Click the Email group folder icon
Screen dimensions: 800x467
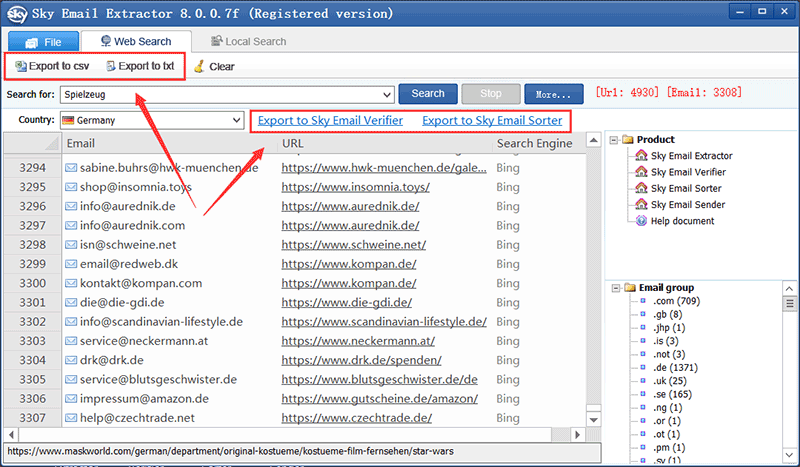(630, 288)
